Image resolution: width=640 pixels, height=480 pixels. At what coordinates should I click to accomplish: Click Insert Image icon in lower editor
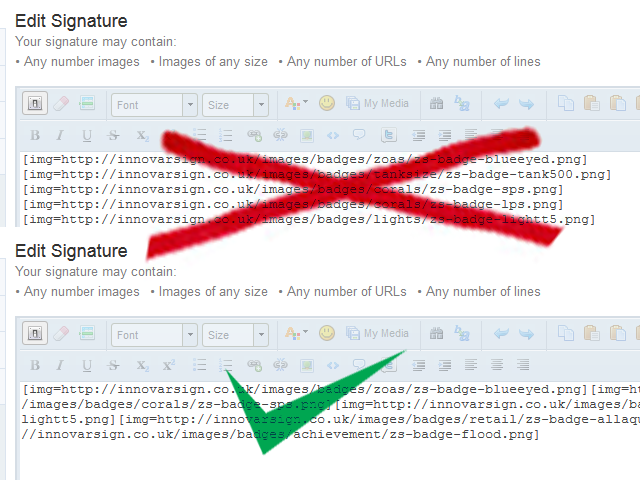(308, 365)
